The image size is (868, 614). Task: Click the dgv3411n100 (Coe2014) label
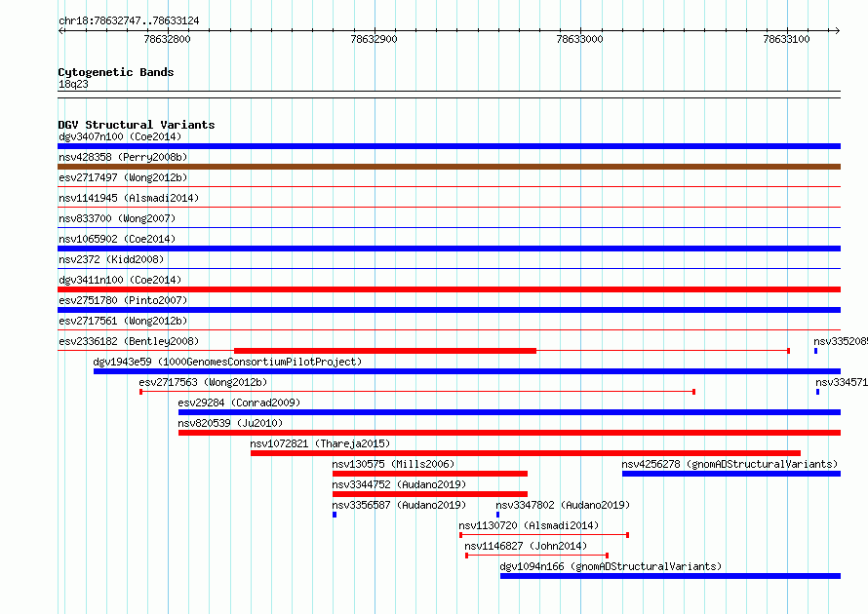(120, 280)
